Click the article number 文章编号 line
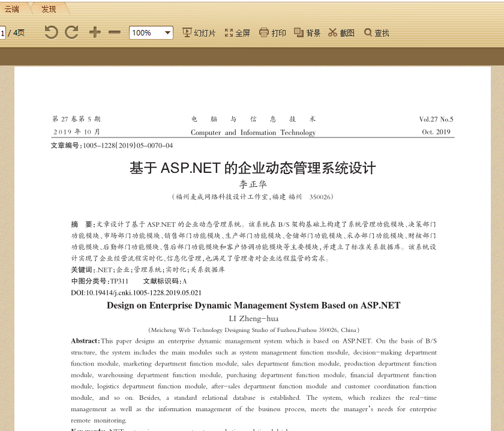The height and width of the screenshot is (431, 504). pyautogui.click(x=112, y=145)
